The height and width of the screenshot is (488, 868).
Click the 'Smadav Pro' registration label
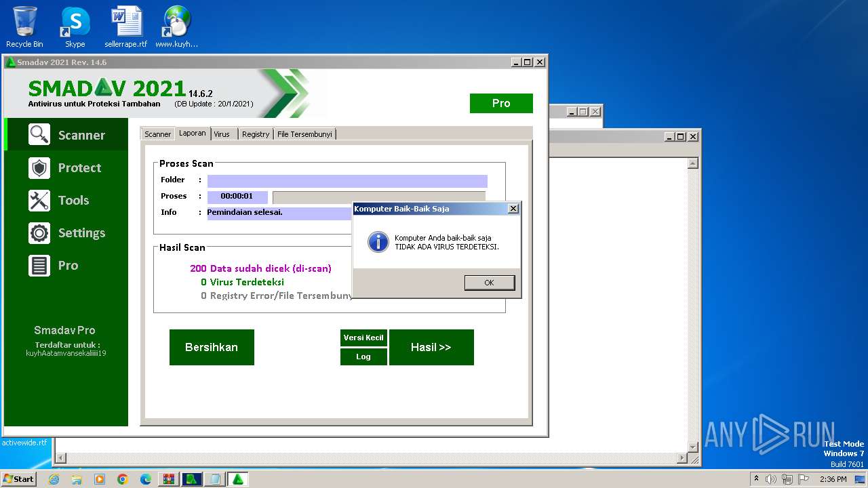(65, 331)
